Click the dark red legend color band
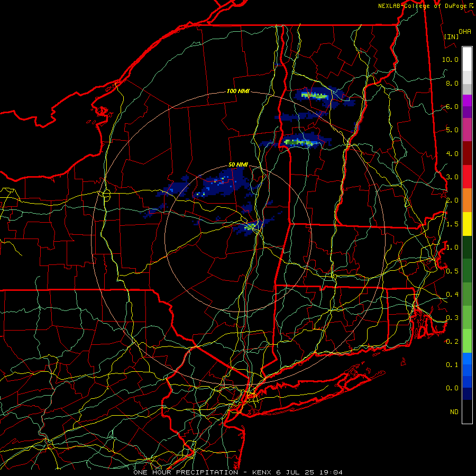Image resolution: width=476 pixels, height=476 pixels. tap(467, 153)
